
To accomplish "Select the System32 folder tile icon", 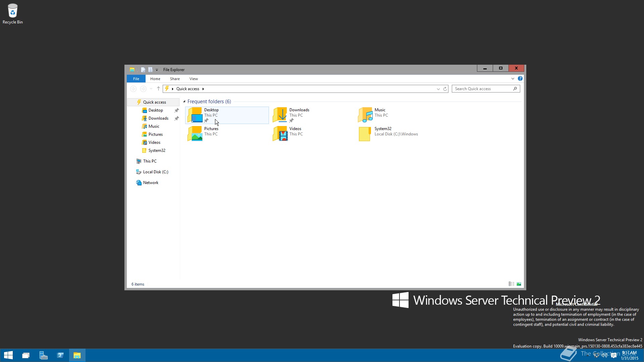I will [365, 134].
